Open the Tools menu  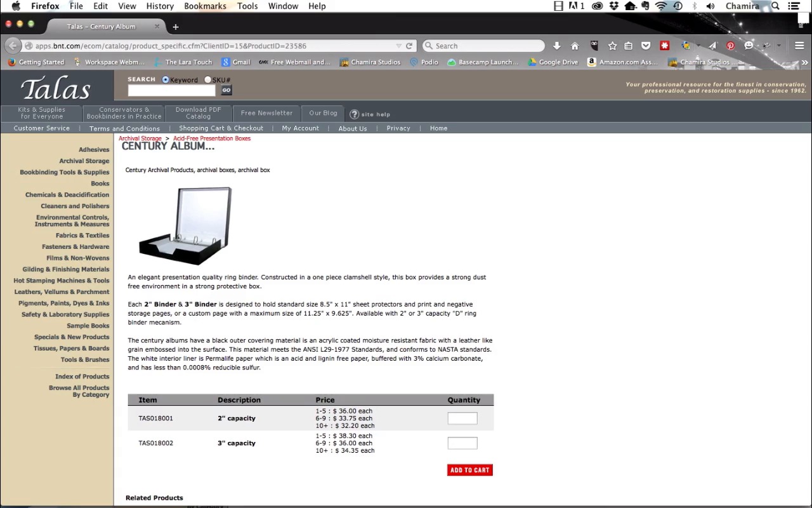[x=247, y=6]
